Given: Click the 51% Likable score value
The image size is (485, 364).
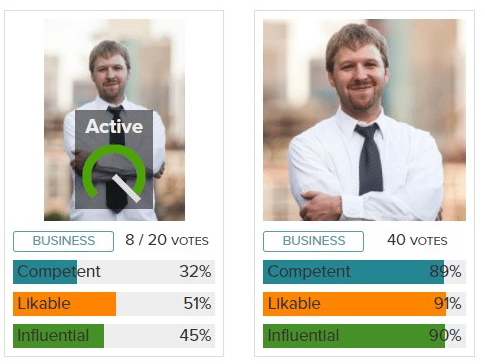Looking at the screenshot, I should [x=197, y=303].
